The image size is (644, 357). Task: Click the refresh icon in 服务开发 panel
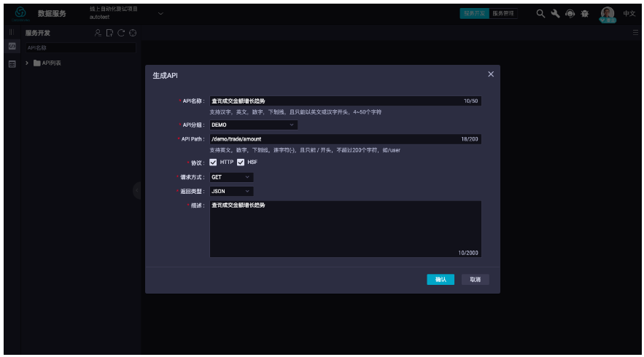coord(121,33)
